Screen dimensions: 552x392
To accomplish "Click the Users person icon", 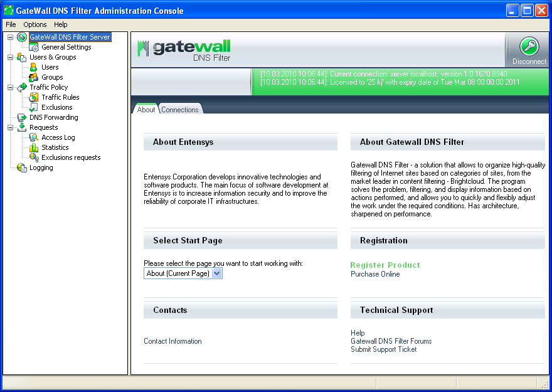I will point(34,67).
